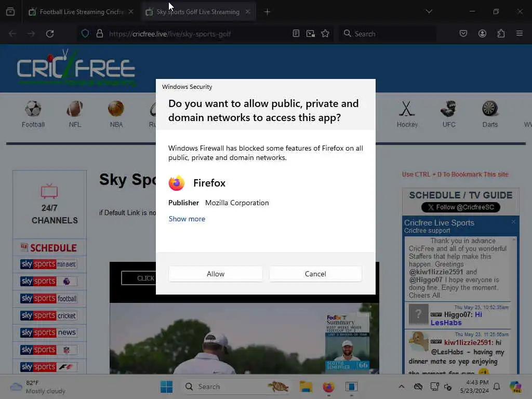Open the clock showing 4:43 PM
Viewport: 532px width, 399px height.
coord(474,387)
